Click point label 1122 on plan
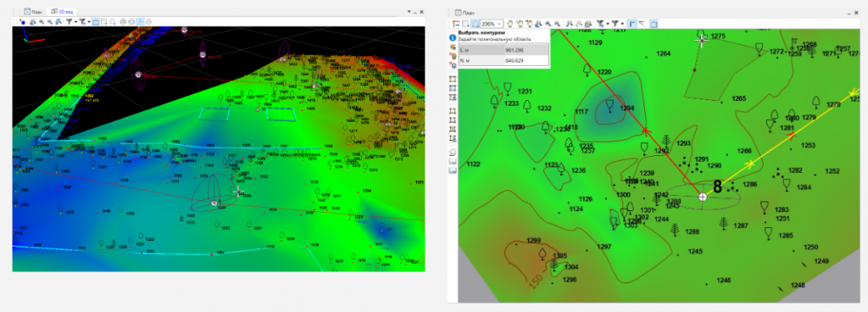 473,164
